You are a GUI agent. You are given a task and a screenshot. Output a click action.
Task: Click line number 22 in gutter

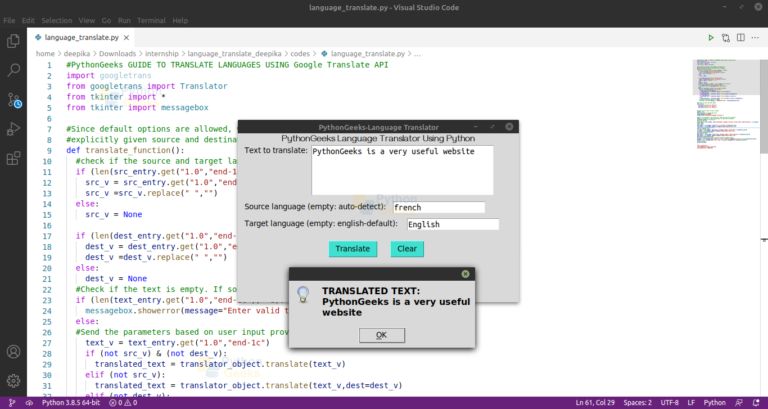click(x=47, y=289)
